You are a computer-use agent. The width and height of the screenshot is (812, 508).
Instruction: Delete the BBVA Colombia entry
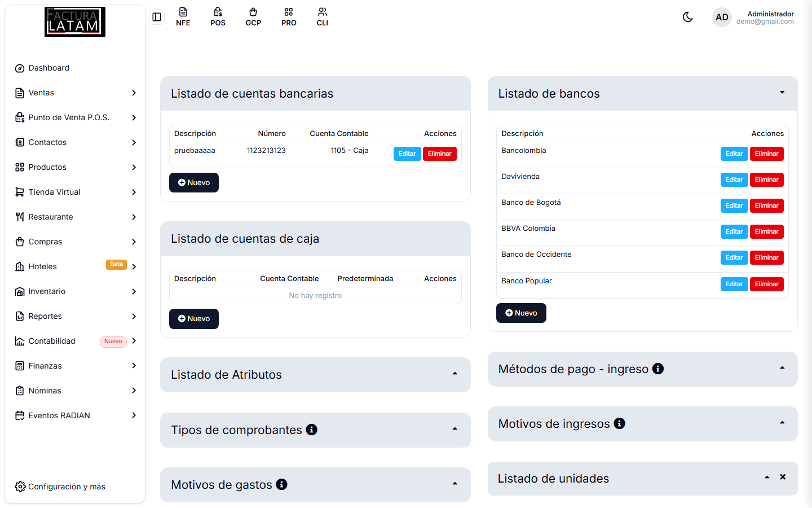pyautogui.click(x=767, y=231)
